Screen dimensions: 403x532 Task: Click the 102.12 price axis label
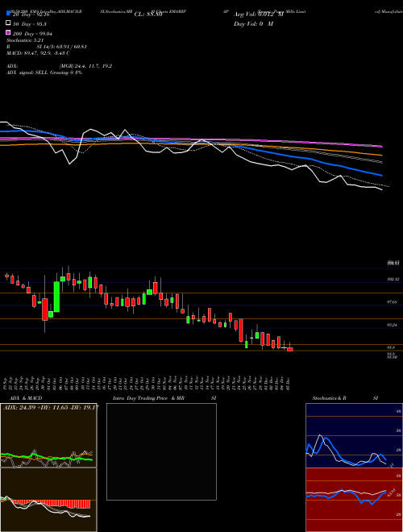click(x=393, y=279)
